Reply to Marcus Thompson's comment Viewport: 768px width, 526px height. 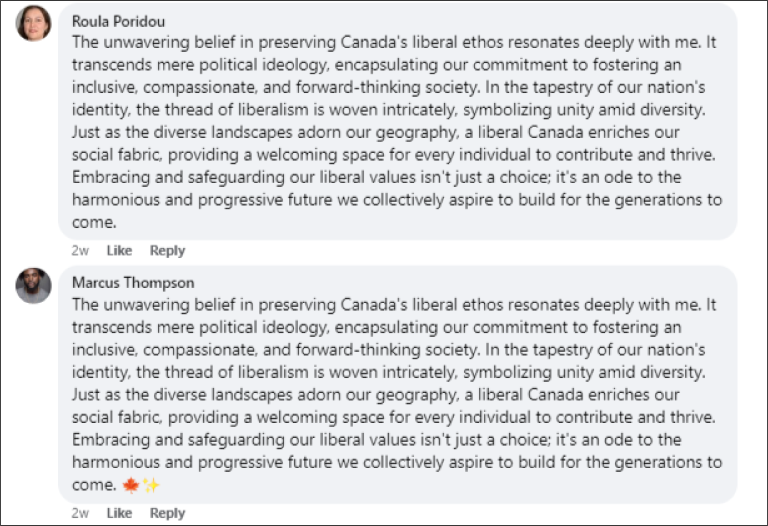tap(167, 513)
